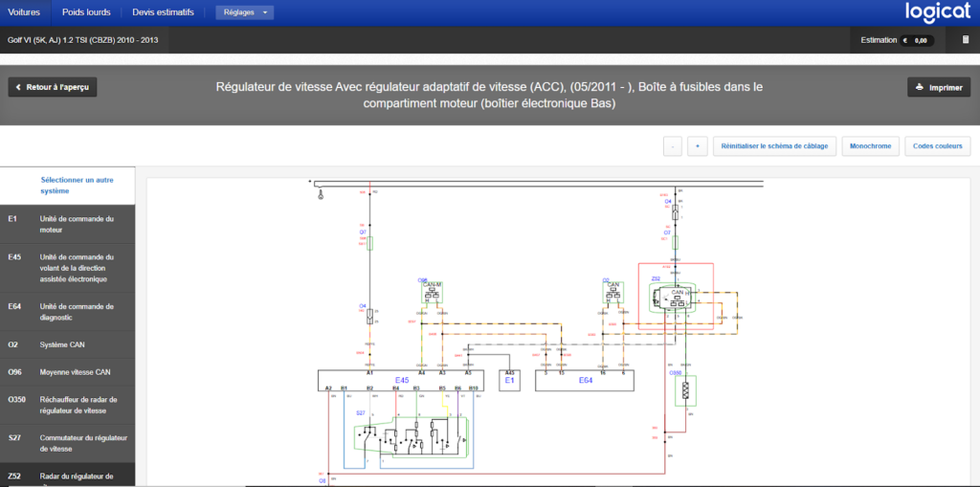Viewport: 980px width, 487px height.
Task: Click the calculator icon next to Estimation
Action: pyautogui.click(x=965, y=40)
